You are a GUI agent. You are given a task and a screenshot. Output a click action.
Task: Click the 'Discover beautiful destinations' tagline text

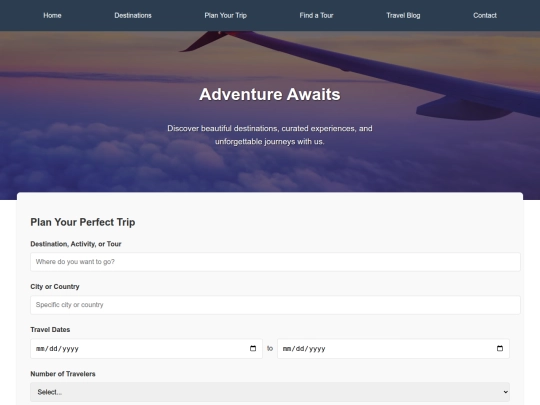point(270,135)
